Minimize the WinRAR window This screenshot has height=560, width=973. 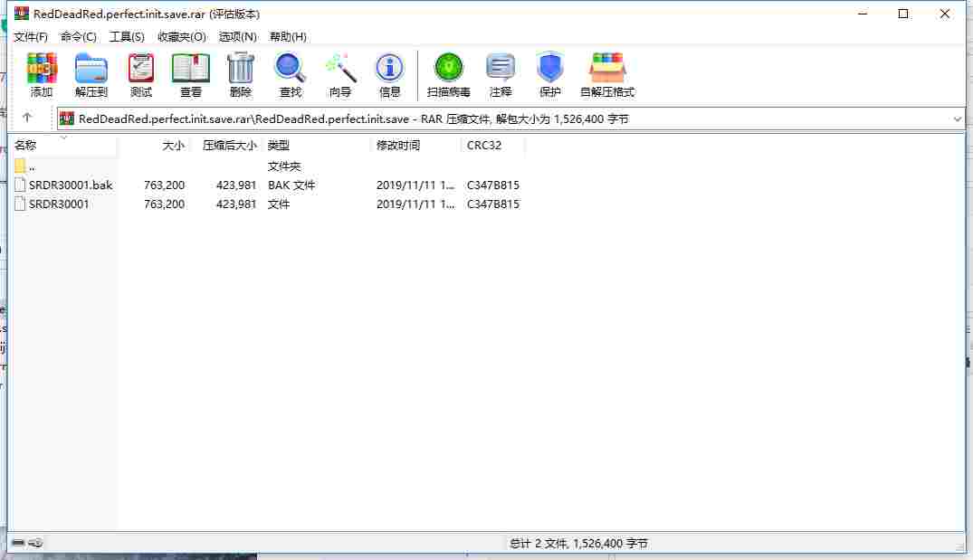(862, 14)
